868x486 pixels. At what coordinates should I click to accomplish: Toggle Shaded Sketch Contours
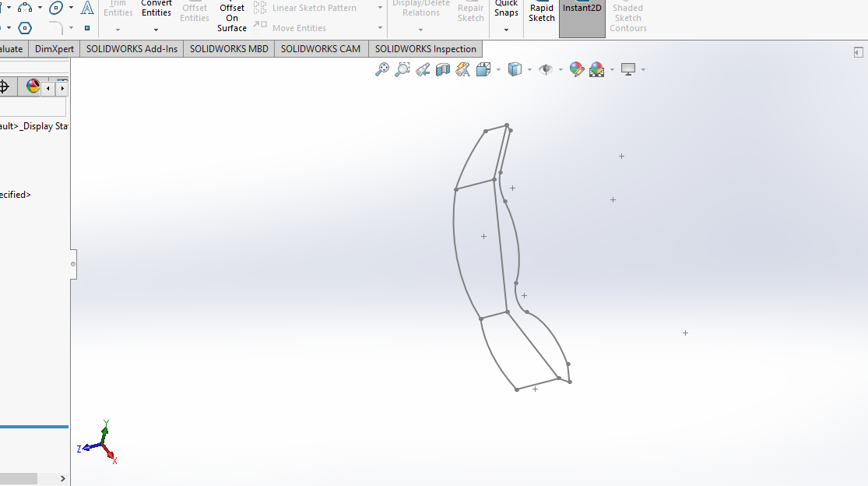[x=627, y=18]
